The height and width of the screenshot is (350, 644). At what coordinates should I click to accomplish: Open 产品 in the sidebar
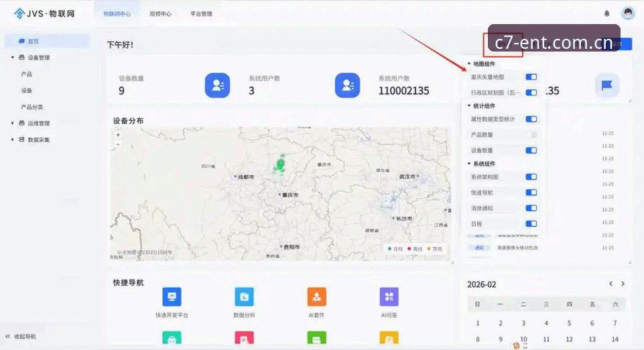(x=27, y=74)
